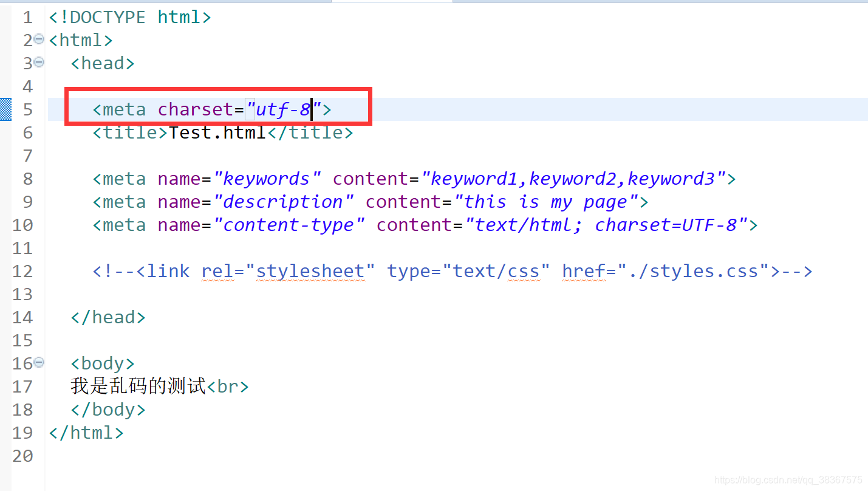This screenshot has width=868, height=491.
Task: Click the "keyword1,keyword2,keyword3" content value
Action: [x=574, y=179]
